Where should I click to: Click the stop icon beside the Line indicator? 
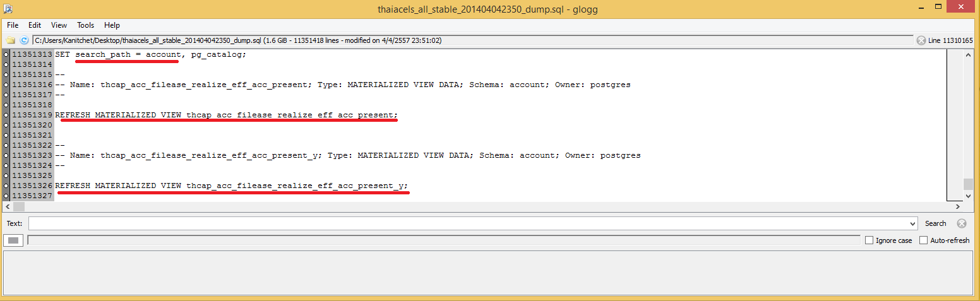[921, 40]
